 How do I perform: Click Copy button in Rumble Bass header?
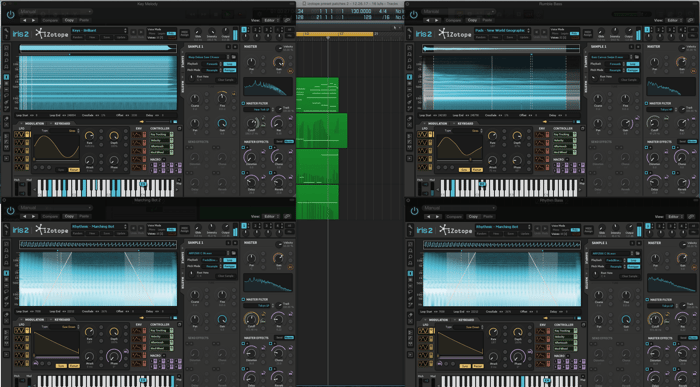point(472,20)
